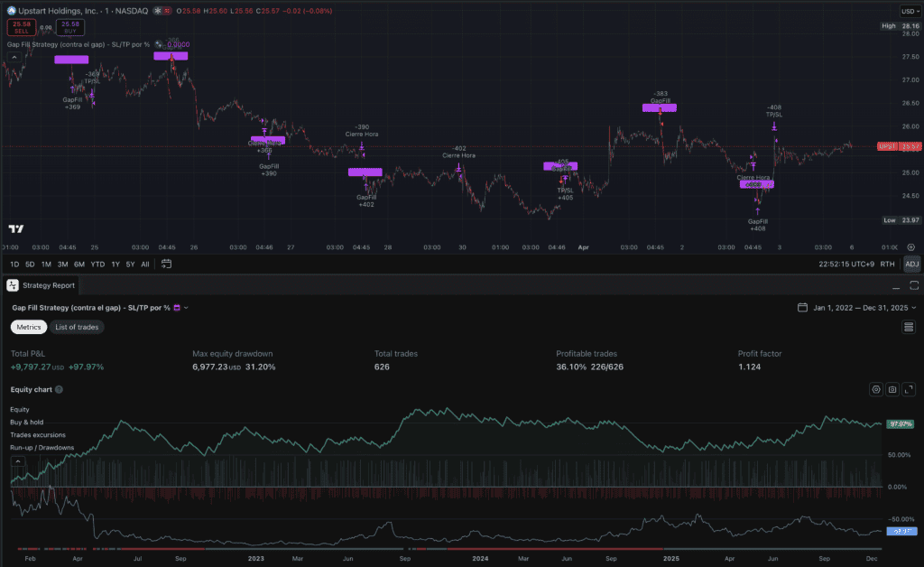Viewport: 924px width, 567px height.
Task: Switch to the List of trades tab
Action: 77,327
